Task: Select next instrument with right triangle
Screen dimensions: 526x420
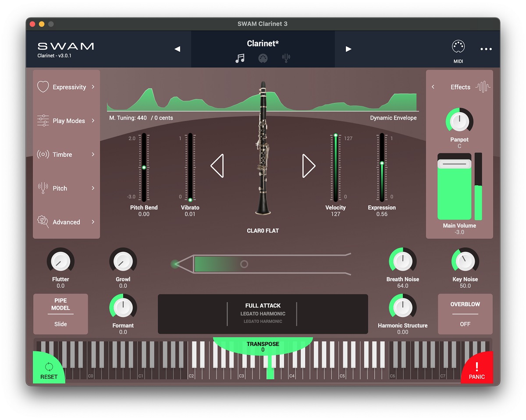Action: 309,166
